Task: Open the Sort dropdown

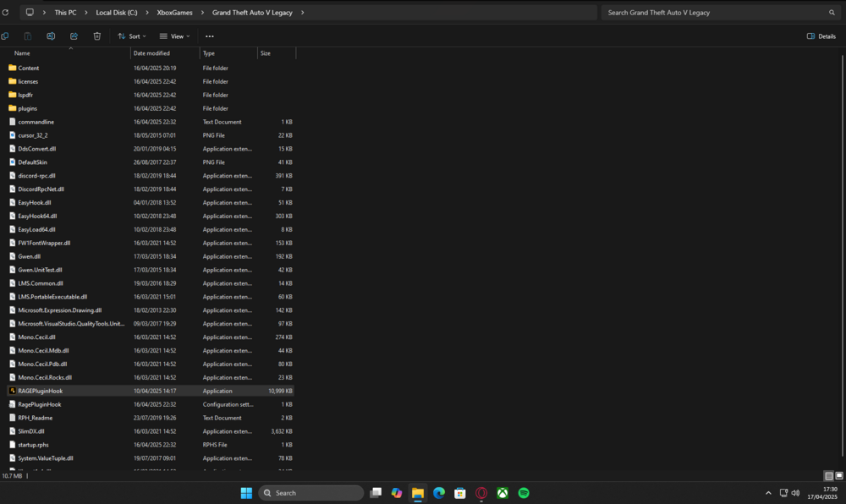Action: [132, 36]
